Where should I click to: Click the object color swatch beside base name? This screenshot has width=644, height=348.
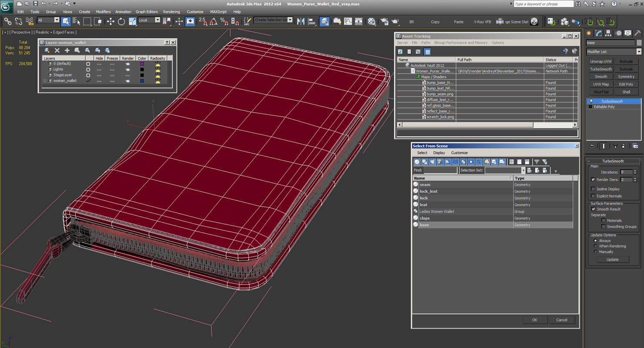[639, 43]
